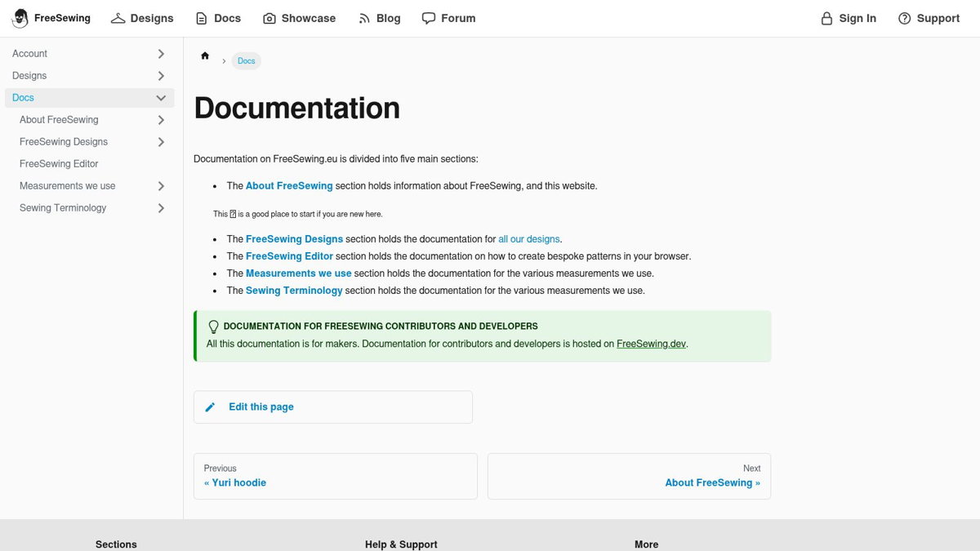This screenshot has width=980, height=551.
Task: Click the speech bubble icon beside Forum
Action: point(429,18)
